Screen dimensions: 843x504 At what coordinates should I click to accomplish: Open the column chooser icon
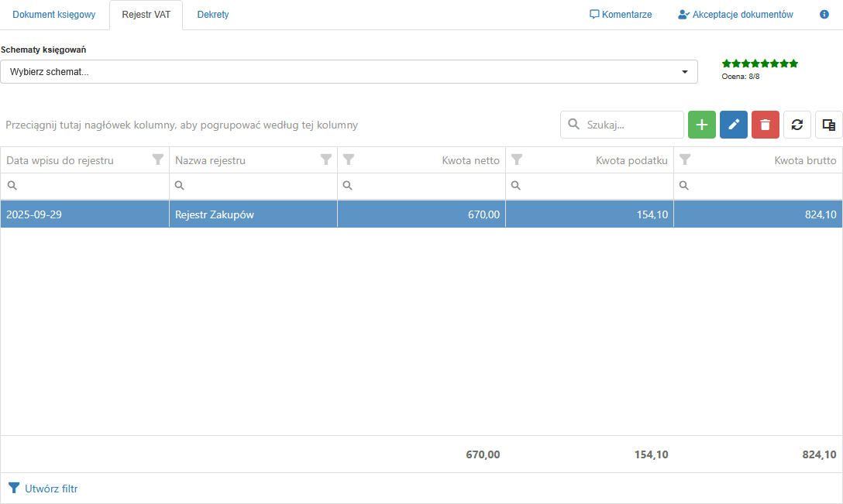point(828,125)
